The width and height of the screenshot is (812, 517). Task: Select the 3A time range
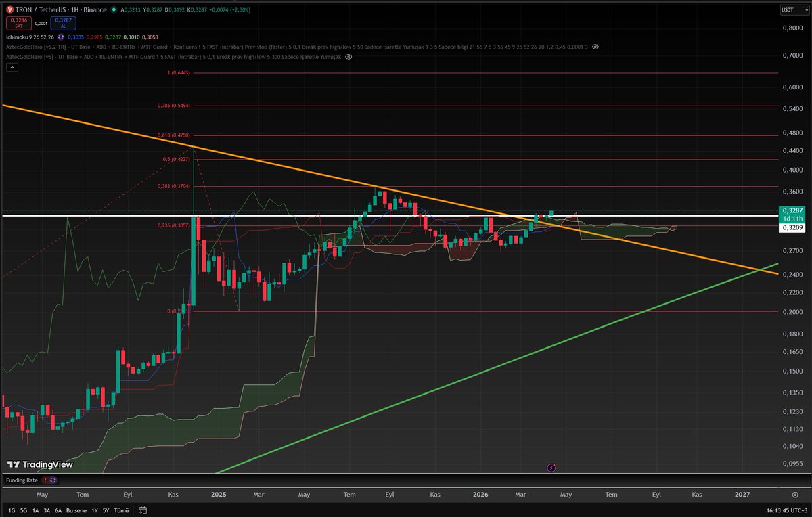click(47, 510)
